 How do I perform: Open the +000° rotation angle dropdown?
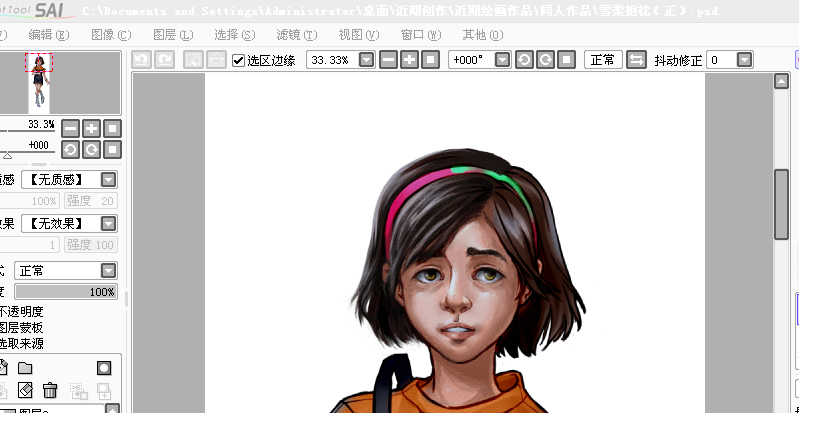pyautogui.click(x=502, y=60)
